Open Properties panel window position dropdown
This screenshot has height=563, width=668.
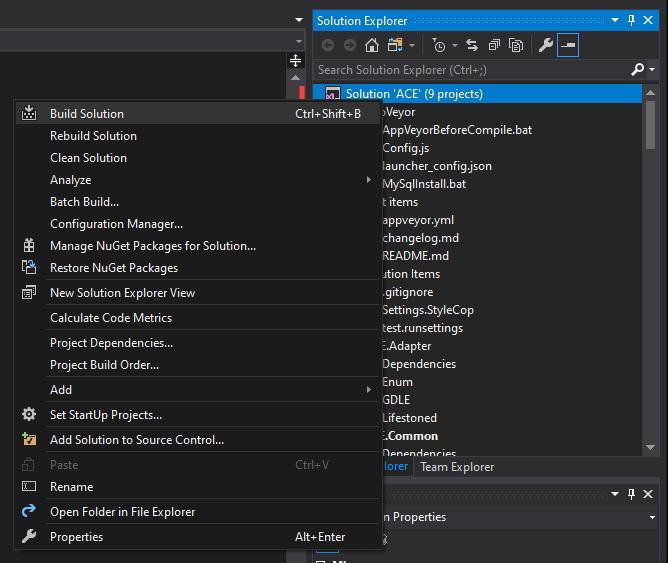[615, 494]
